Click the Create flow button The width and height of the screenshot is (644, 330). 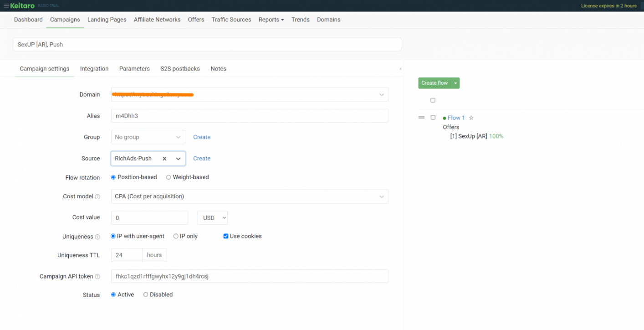[x=434, y=83]
